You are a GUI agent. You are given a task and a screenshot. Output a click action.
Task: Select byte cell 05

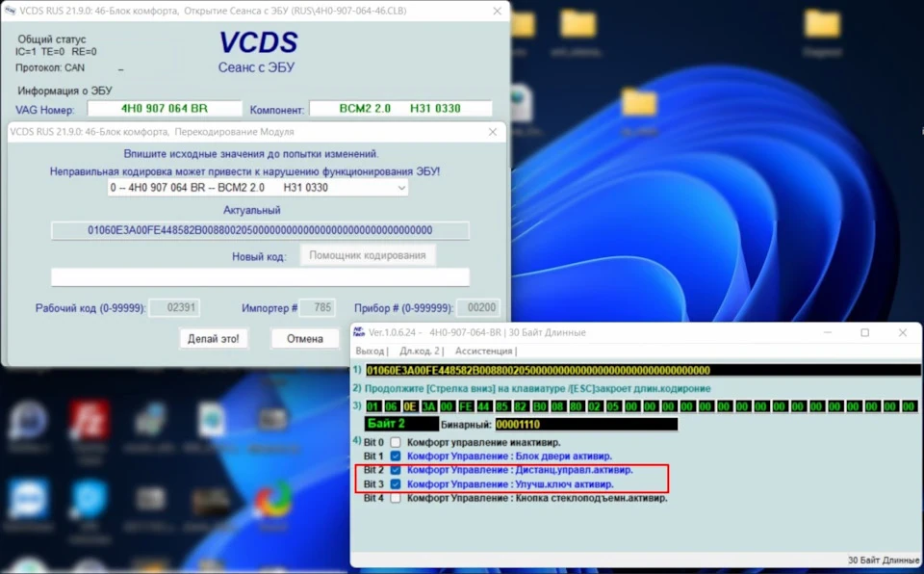tap(613, 406)
